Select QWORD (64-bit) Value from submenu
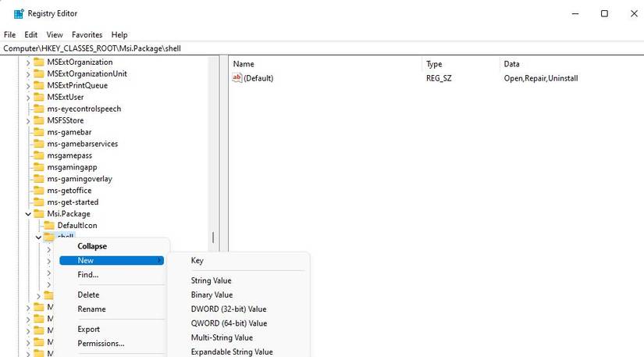 [x=229, y=323]
